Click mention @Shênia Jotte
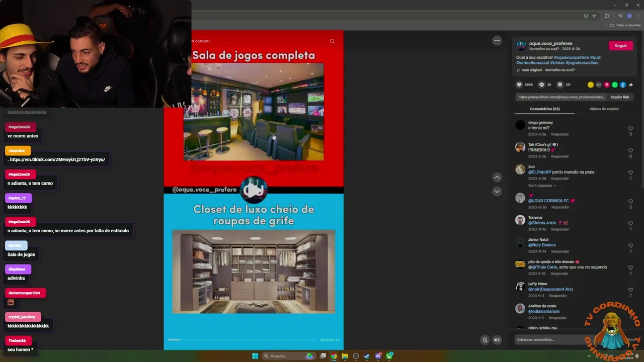The image size is (644, 362). 542,223
